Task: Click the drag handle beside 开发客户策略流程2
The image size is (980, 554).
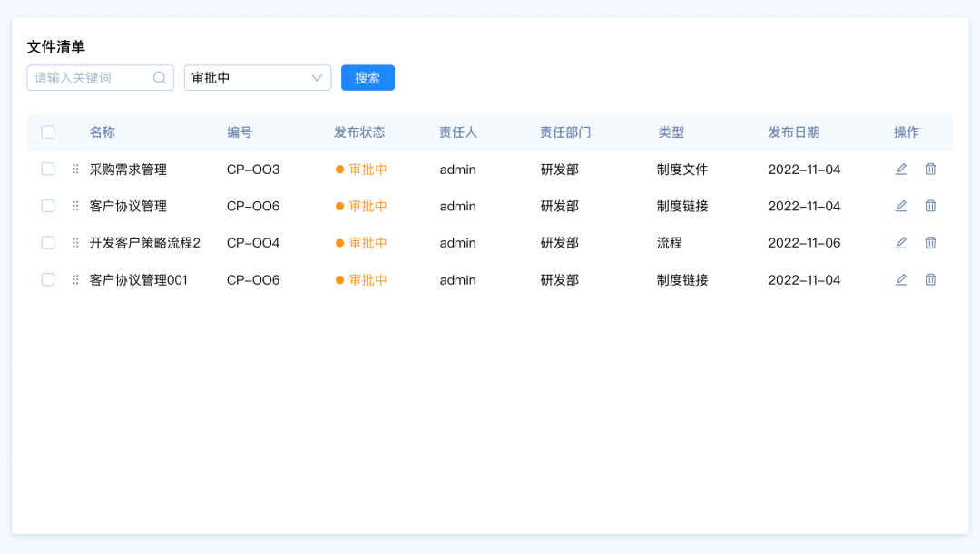Action: (x=75, y=243)
